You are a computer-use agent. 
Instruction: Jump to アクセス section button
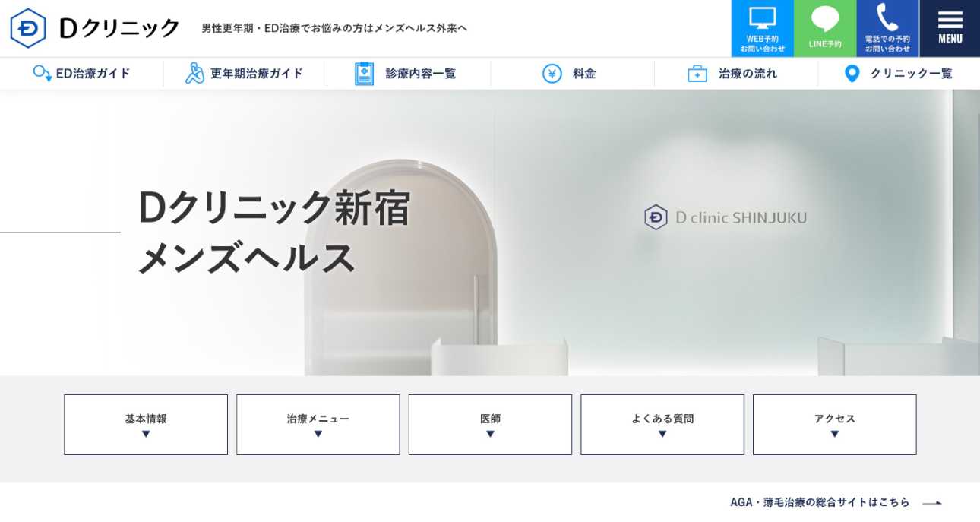(835, 425)
